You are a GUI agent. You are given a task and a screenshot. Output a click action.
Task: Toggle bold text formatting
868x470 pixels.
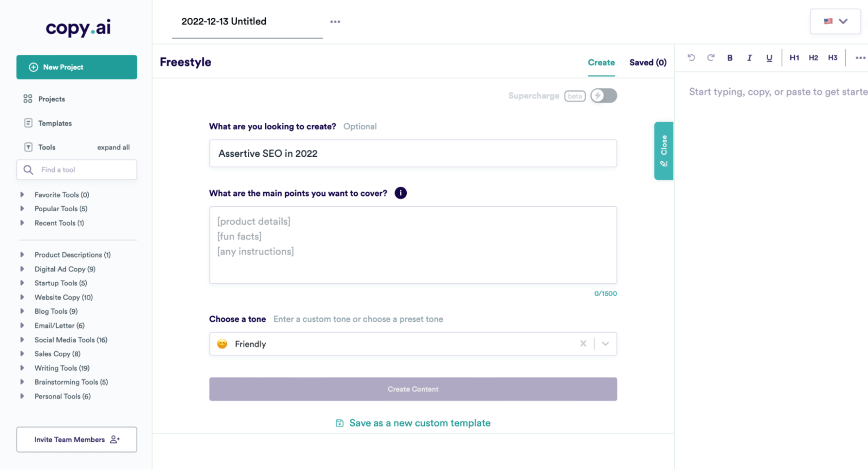click(x=730, y=58)
